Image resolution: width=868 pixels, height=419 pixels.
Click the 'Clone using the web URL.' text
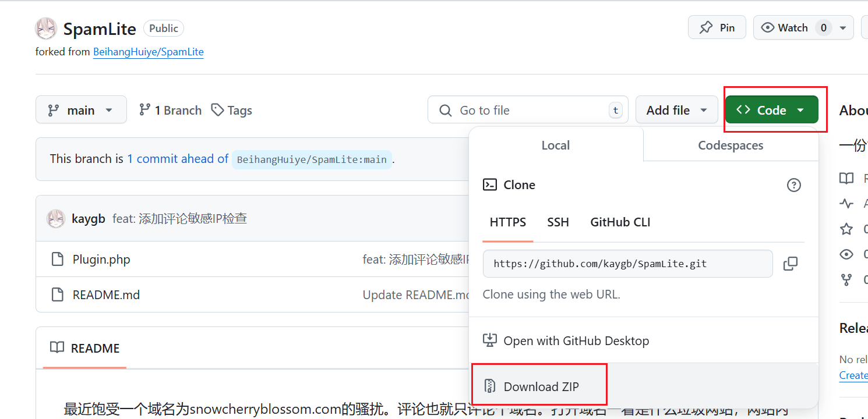[x=551, y=294]
